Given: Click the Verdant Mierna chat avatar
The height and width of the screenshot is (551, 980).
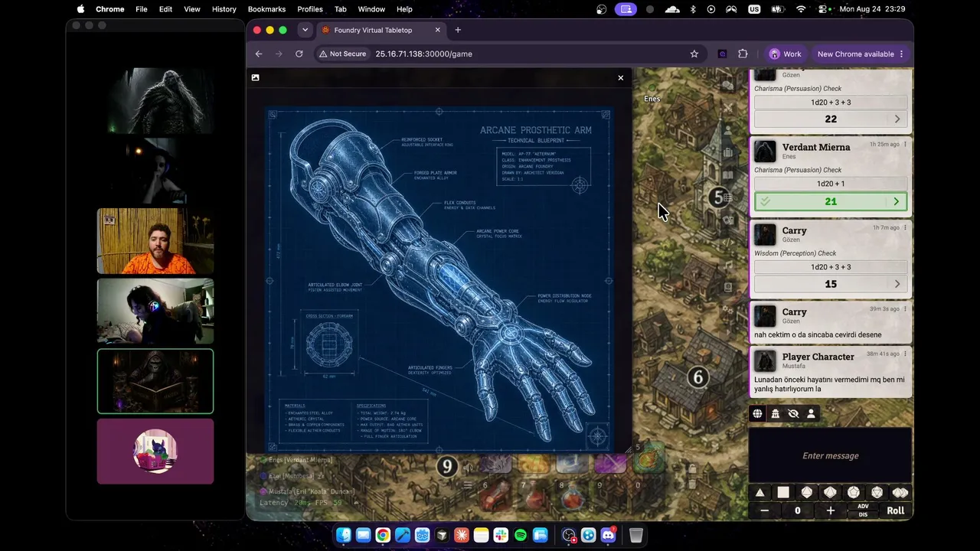Looking at the screenshot, I should [765, 151].
